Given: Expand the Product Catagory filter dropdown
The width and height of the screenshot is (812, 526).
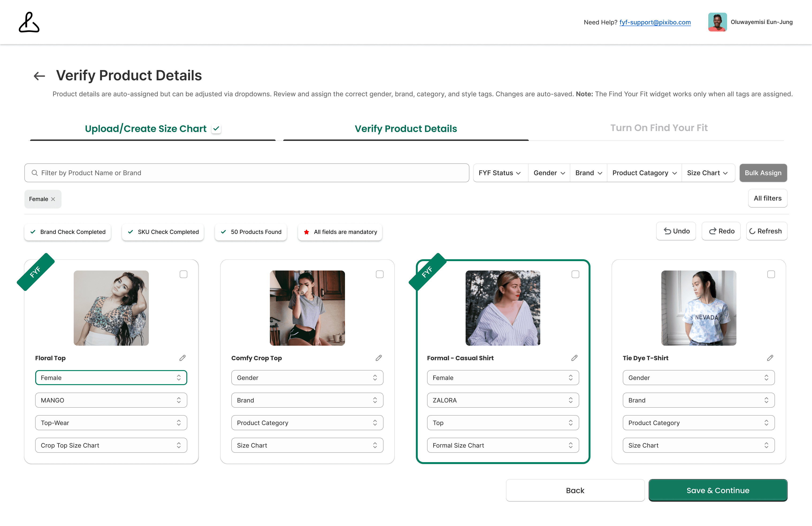Looking at the screenshot, I should pyautogui.click(x=644, y=173).
